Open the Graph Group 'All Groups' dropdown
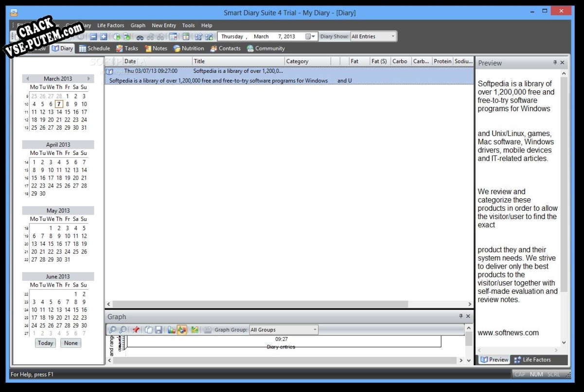Screen dimensions: 584x392 click(x=315, y=330)
